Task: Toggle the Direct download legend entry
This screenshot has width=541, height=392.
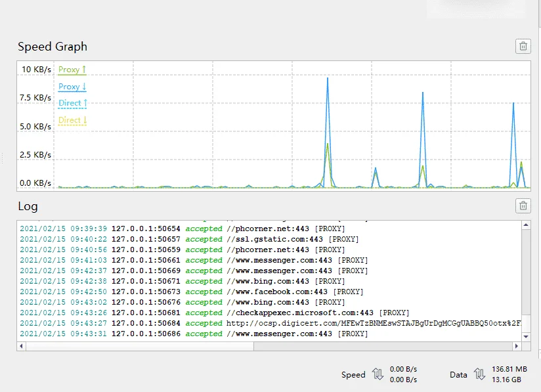Action: point(72,120)
